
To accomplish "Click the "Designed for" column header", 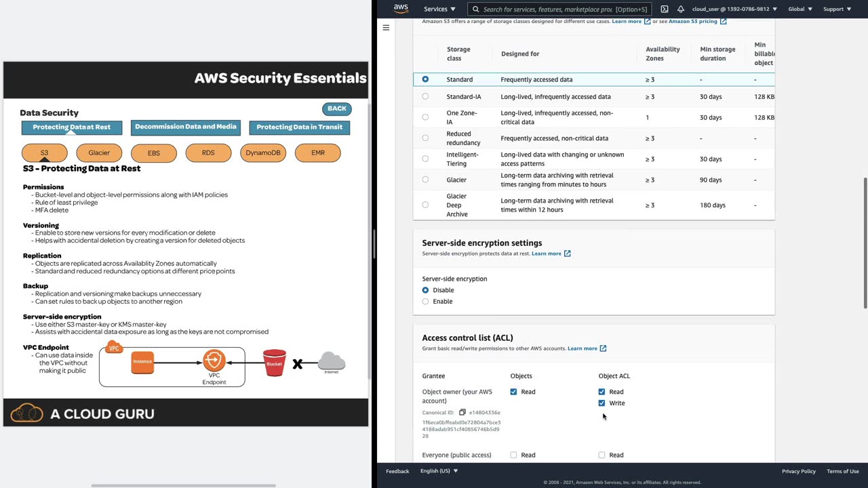I will [x=520, y=54].
